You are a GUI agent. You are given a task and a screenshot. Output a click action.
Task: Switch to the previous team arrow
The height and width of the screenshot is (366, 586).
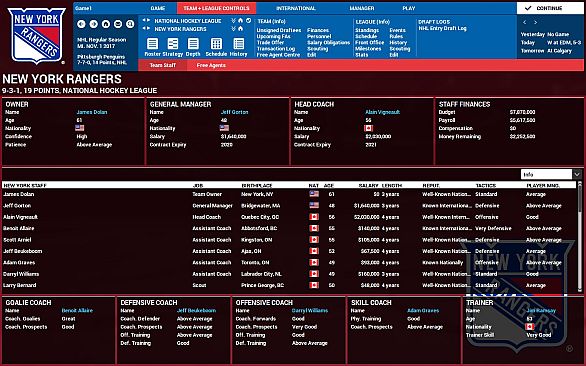[144, 28]
